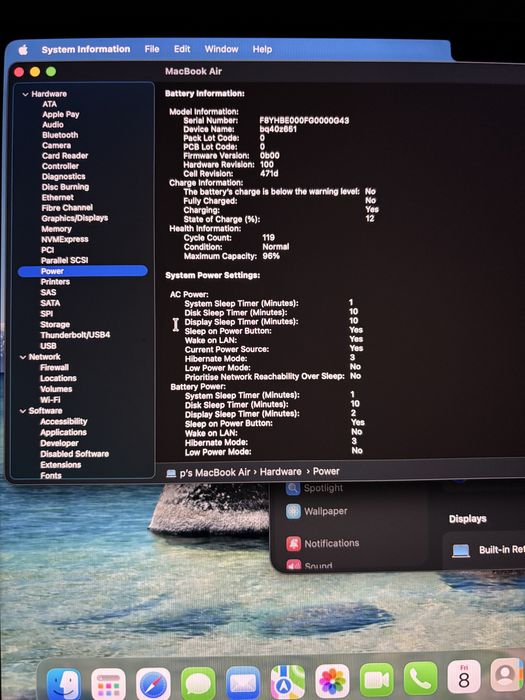Open Calendar showing 8 in the Dock
The image size is (525, 700).
pos(464,677)
